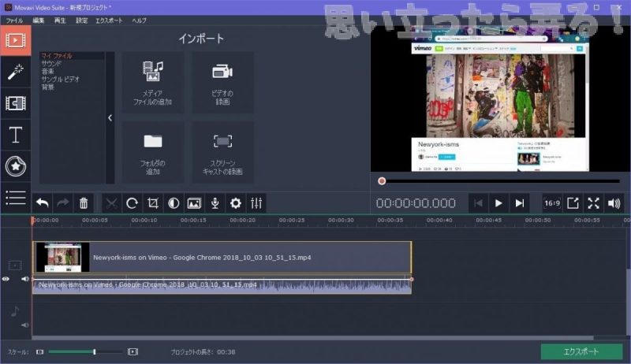Click the timeline scale slider handle
Screen dimensions: 631x364
coord(95,352)
